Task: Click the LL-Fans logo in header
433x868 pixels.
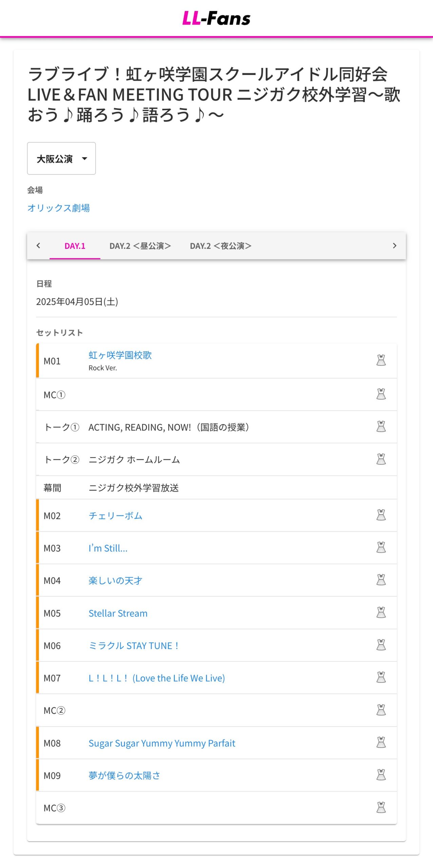Action: click(x=216, y=18)
